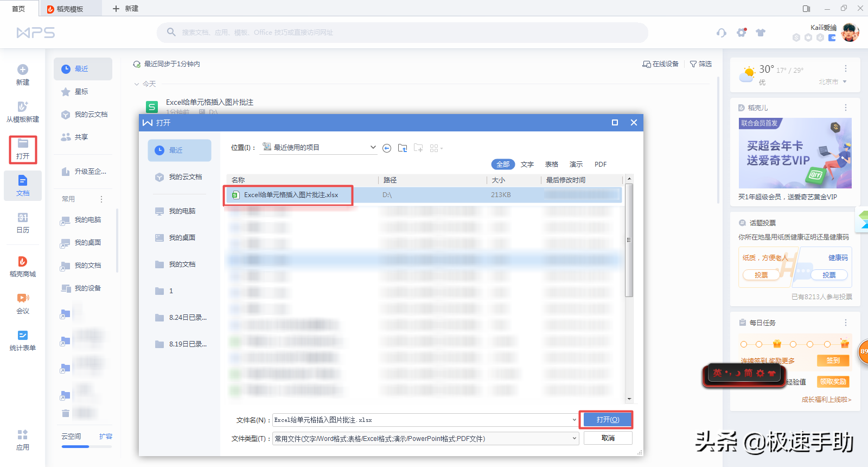The width and height of the screenshot is (868, 467).
Task: Click the 新建 tab button in title bar
Action: click(125, 9)
